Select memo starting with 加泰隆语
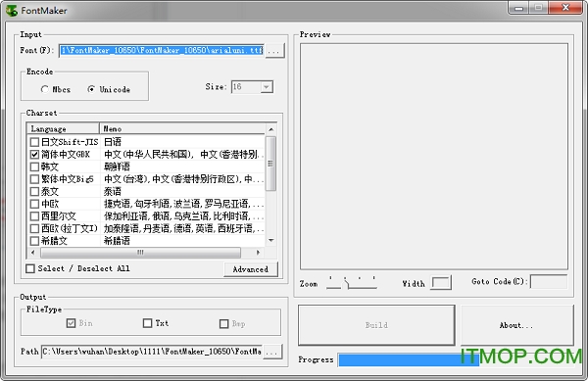Viewport: 588px width, 381px height. 184,228
